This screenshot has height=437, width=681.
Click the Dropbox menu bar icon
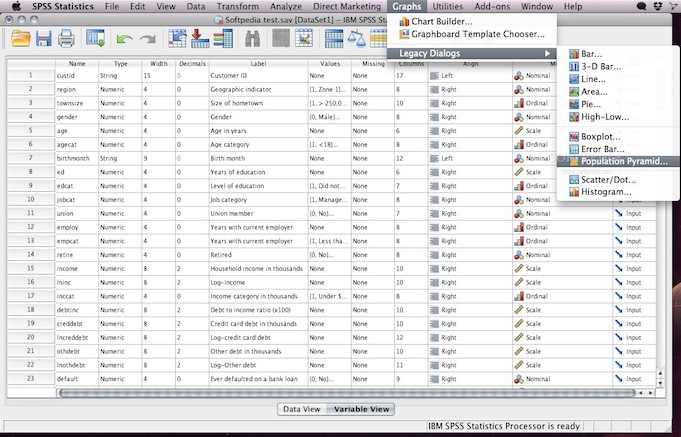pos(658,6)
